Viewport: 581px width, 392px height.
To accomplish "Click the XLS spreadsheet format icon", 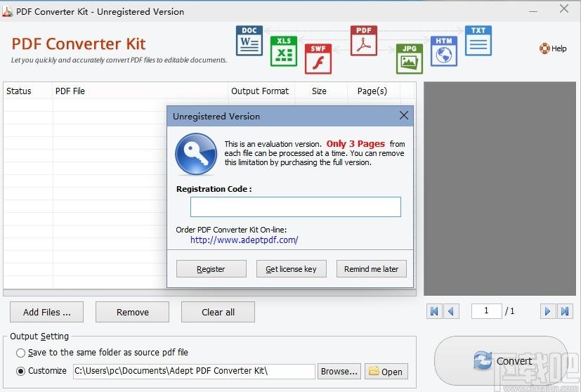I will tap(284, 49).
